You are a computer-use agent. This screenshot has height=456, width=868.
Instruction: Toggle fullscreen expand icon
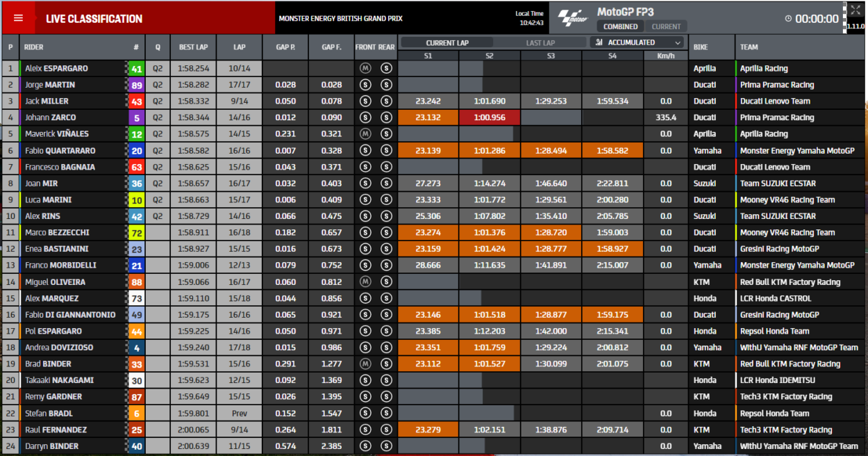point(855,10)
